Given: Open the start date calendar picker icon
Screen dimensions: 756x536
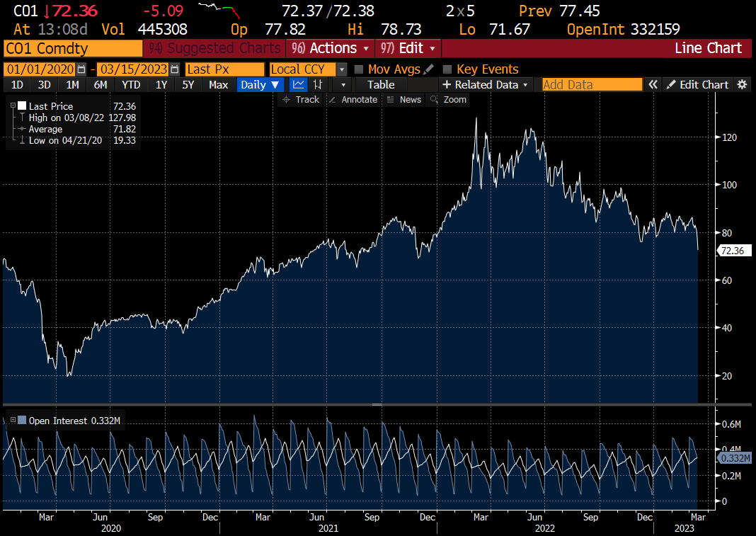Looking at the screenshot, I should [x=81, y=69].
